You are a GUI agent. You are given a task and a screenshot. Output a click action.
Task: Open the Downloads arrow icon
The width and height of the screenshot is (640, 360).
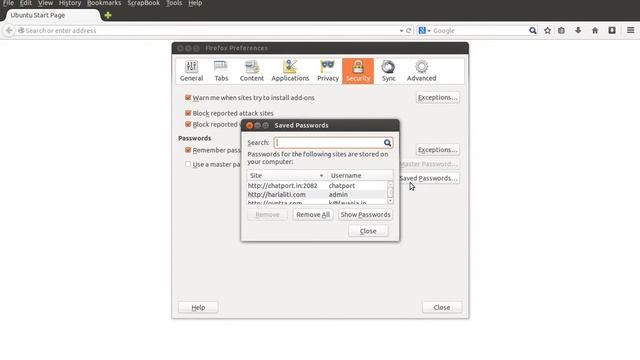(578, 31)
